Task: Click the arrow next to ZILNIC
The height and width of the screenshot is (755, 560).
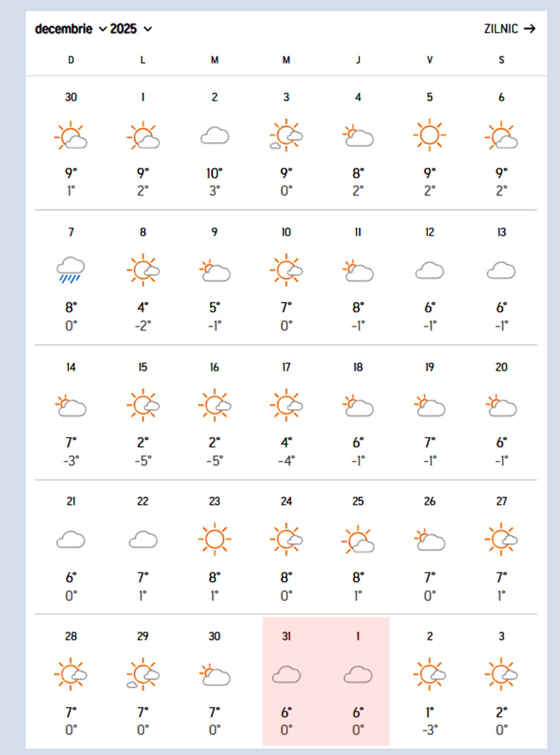Action: click(x=530, y=29)
